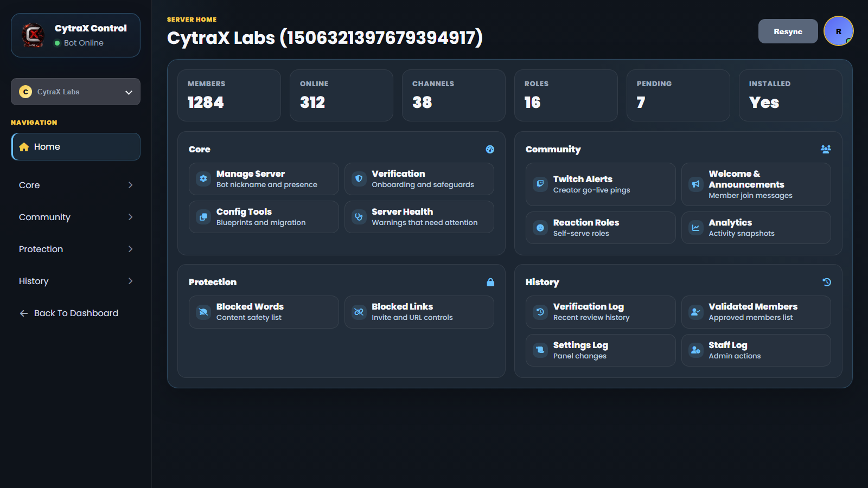868x488 pixels.
Task: Open Blocked Words content safety list
Action: point(264,312)
